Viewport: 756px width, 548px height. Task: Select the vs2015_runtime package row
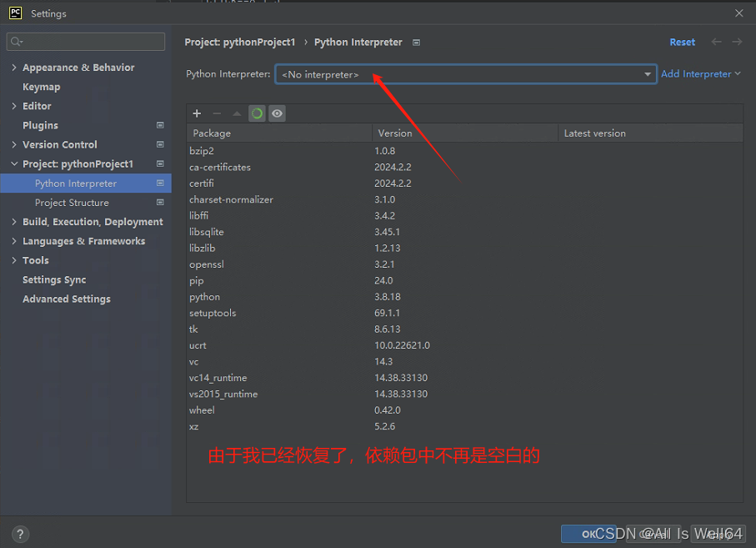click(465, 395)
